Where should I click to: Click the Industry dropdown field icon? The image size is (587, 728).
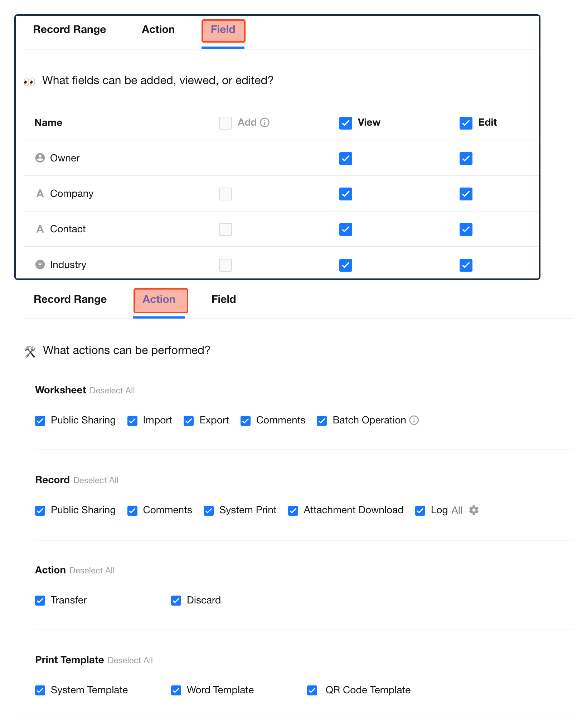click(40, 264)
